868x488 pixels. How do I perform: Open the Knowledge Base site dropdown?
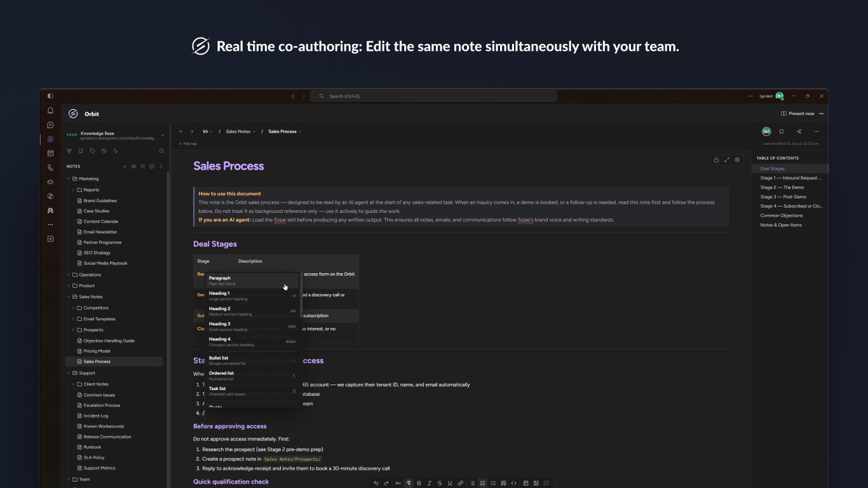162,135
